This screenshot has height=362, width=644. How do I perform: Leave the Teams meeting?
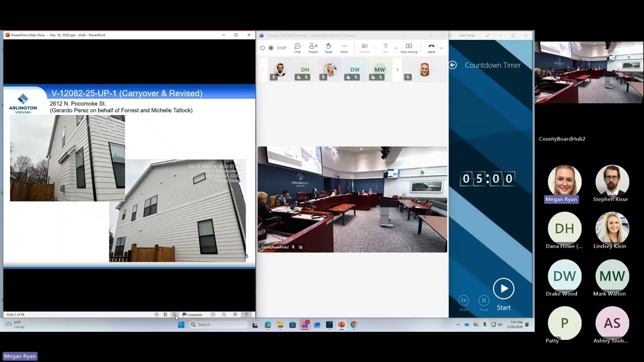point(431,48)
